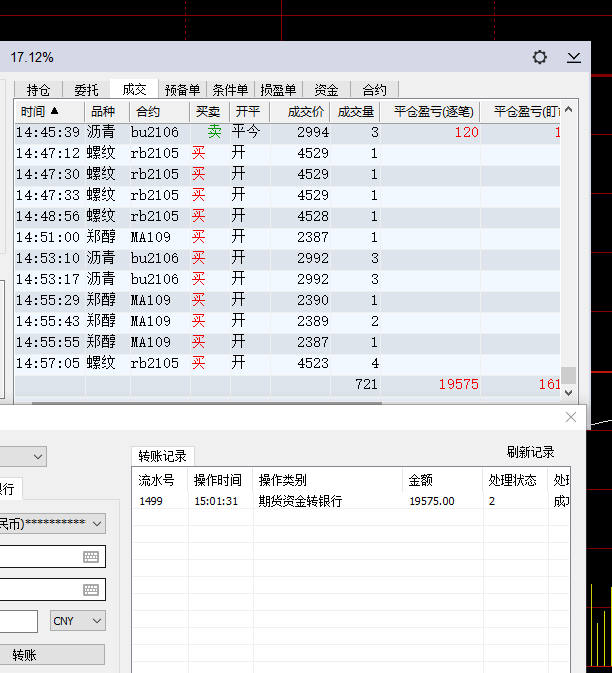Select the trade row at 14:55:43
Screen dimensions: 612x673
(288, 321)
